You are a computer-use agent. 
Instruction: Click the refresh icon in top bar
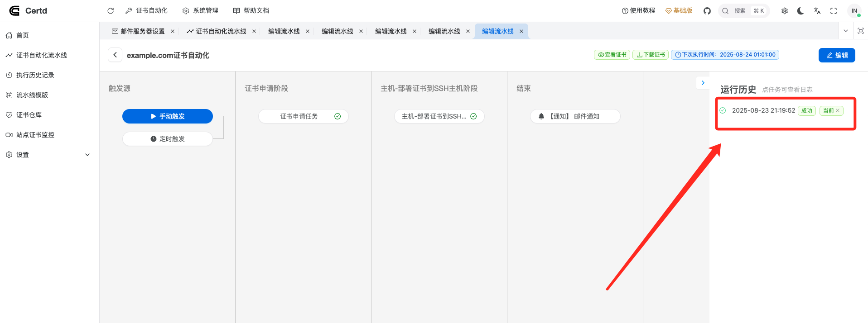111,11
